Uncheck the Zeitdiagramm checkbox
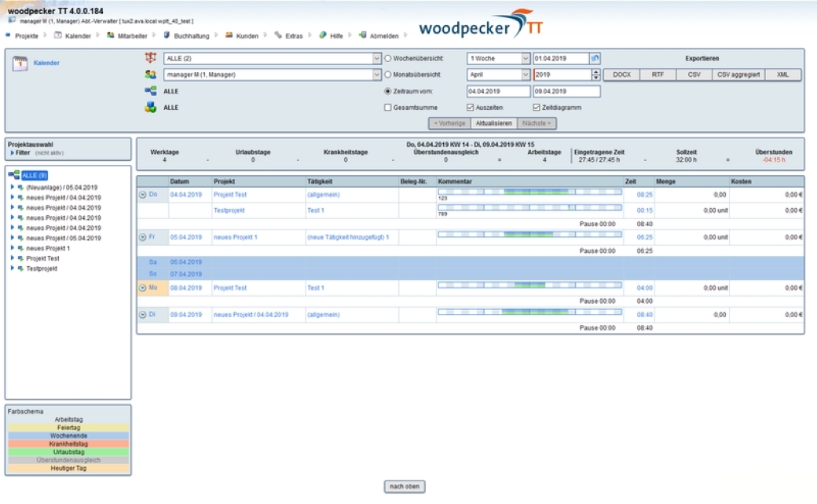817x504 pixels. (536, 108)
